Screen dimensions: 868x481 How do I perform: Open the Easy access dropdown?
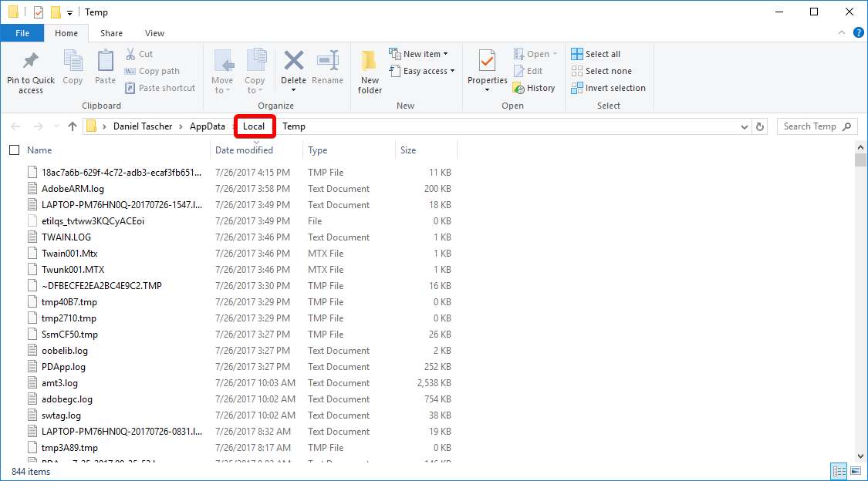[422, 71]
